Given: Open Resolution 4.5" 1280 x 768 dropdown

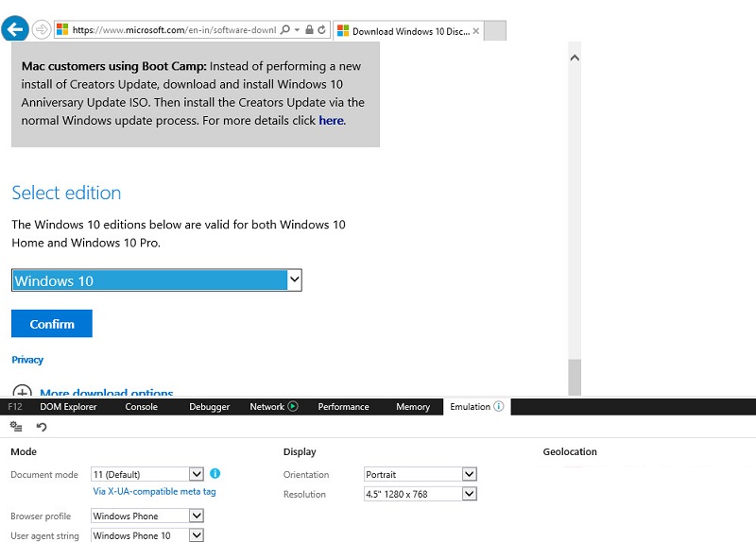Looking at the screenshot, I should click(421, 494).
